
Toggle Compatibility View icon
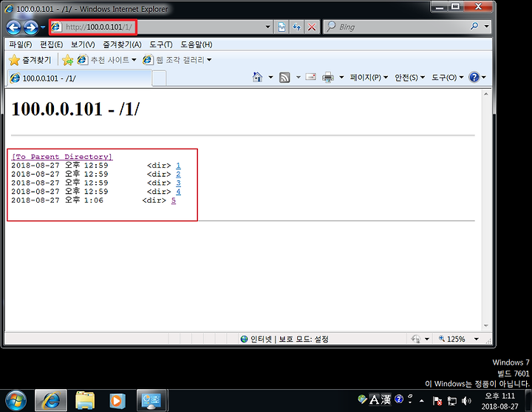point(282,27)
